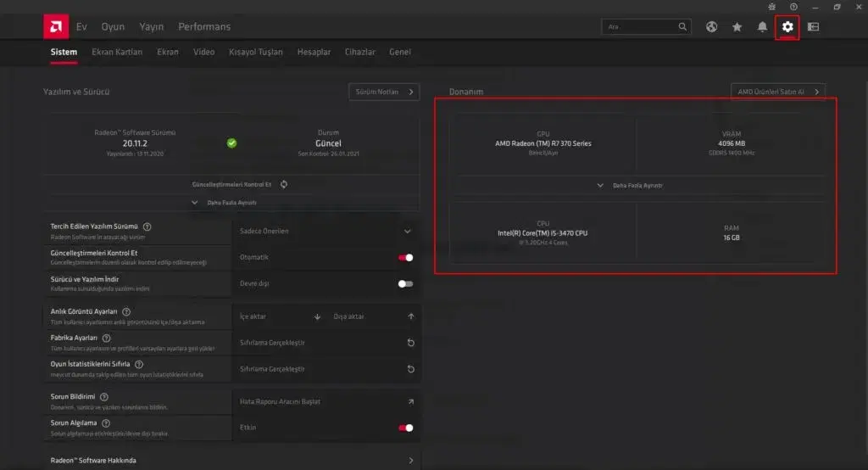Switch to Ekran Kartları tab

coord(117,52)
